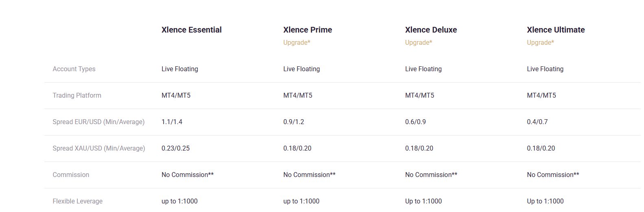Click the Upgrade link under Xlence Ultimate

pos(540,43)
